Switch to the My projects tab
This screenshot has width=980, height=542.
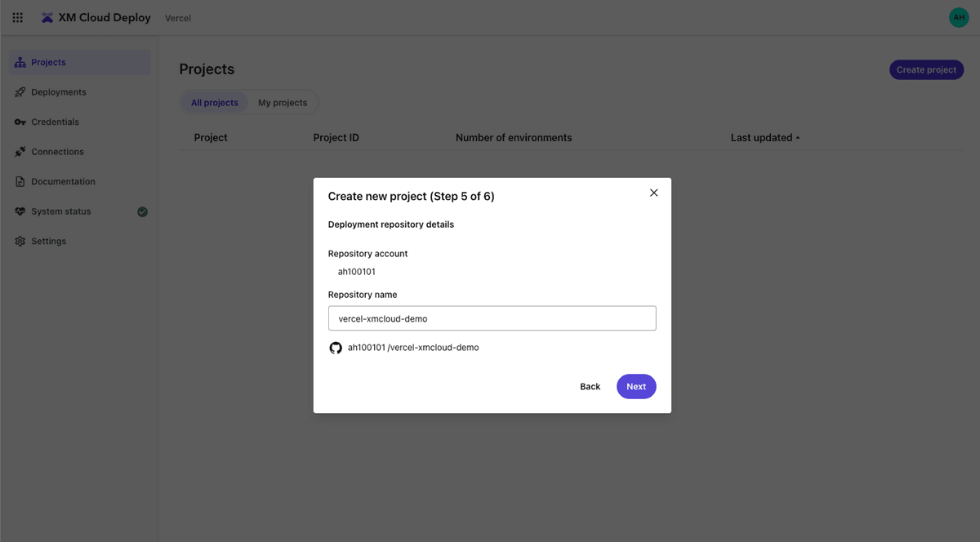pos(283,103)
